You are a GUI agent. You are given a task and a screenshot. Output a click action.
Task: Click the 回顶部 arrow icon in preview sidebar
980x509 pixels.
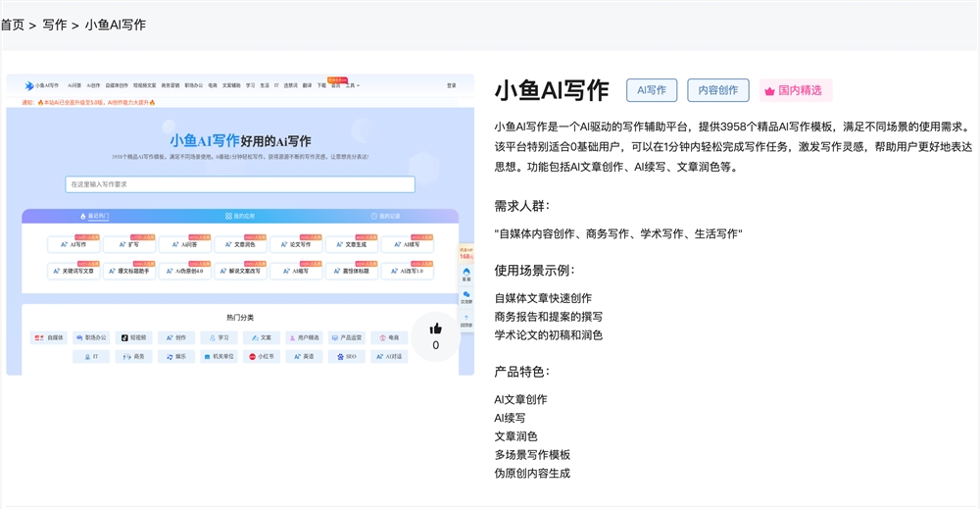pyautogui.click(x=466, y=318)
